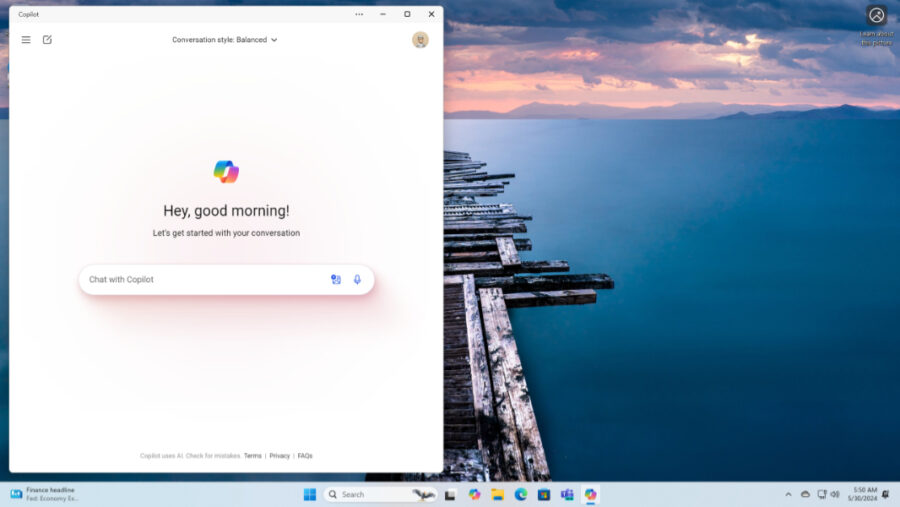Click the image upload icon in chat box
900x507 pixels.
click(336, 280)
